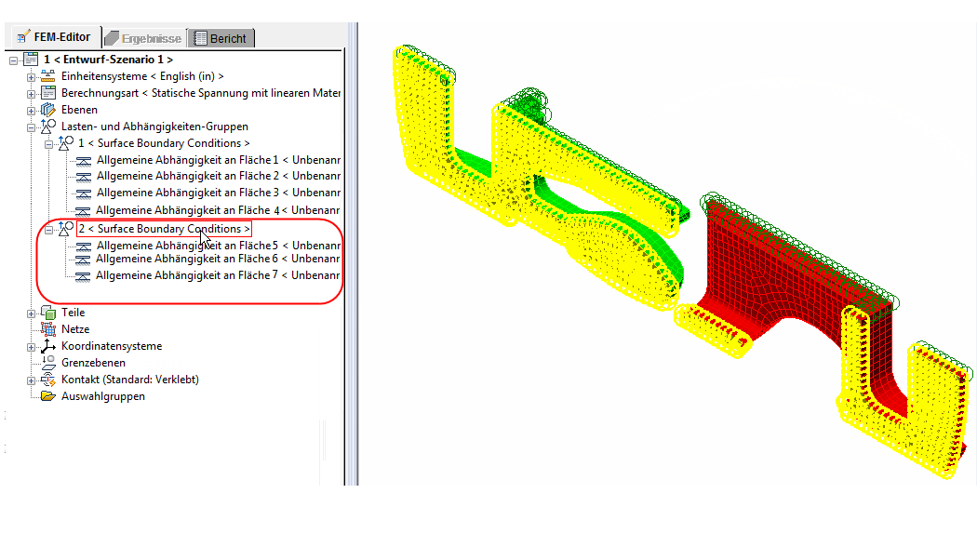Click the Einheitensysteme units icon
Viewport: 977px width, 560px height.
(48, 76)
